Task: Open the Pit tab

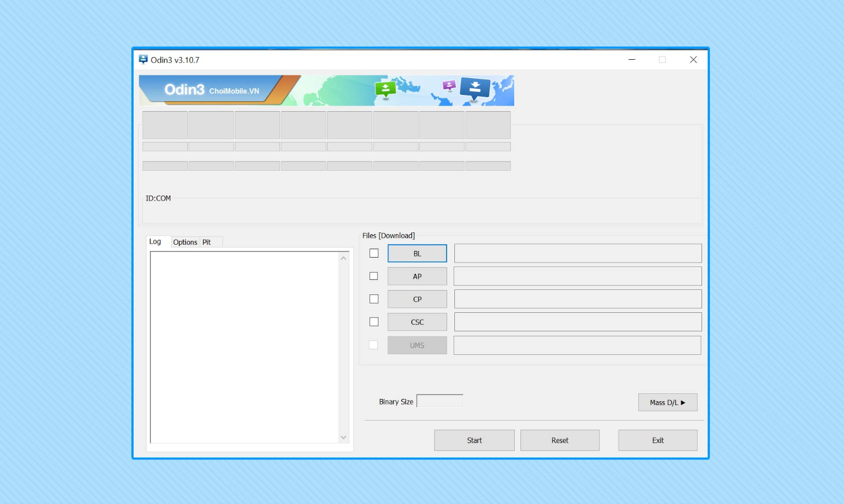Action: [x=207, y=242]
